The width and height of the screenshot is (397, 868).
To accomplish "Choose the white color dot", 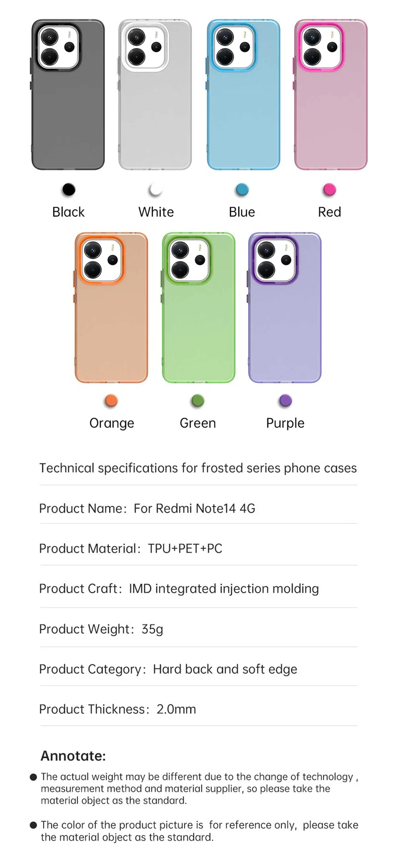I will click(155, 189).
